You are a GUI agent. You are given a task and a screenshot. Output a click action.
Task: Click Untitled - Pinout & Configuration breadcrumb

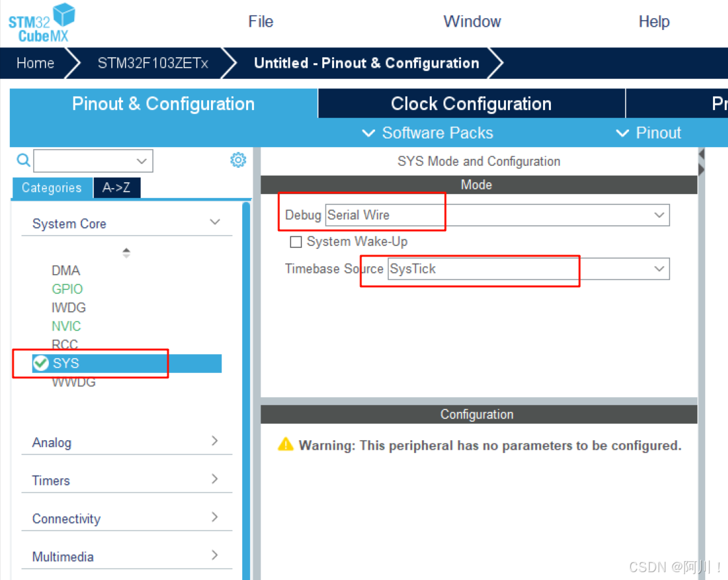pyautogui.click(x=367, y=63)
